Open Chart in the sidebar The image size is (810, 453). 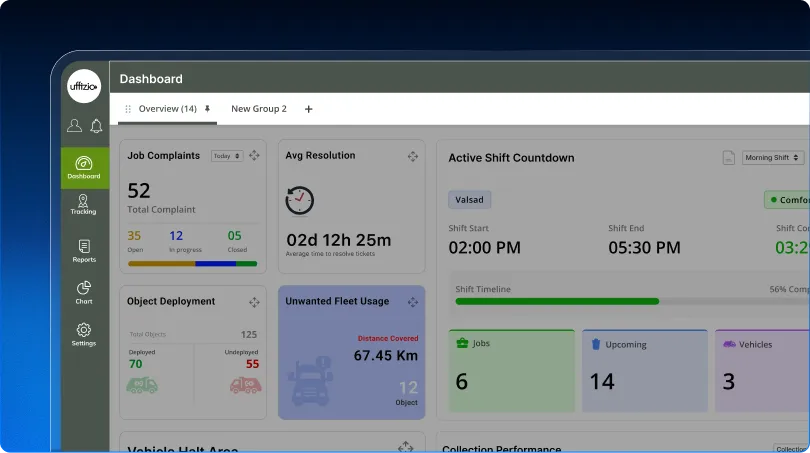84,292
